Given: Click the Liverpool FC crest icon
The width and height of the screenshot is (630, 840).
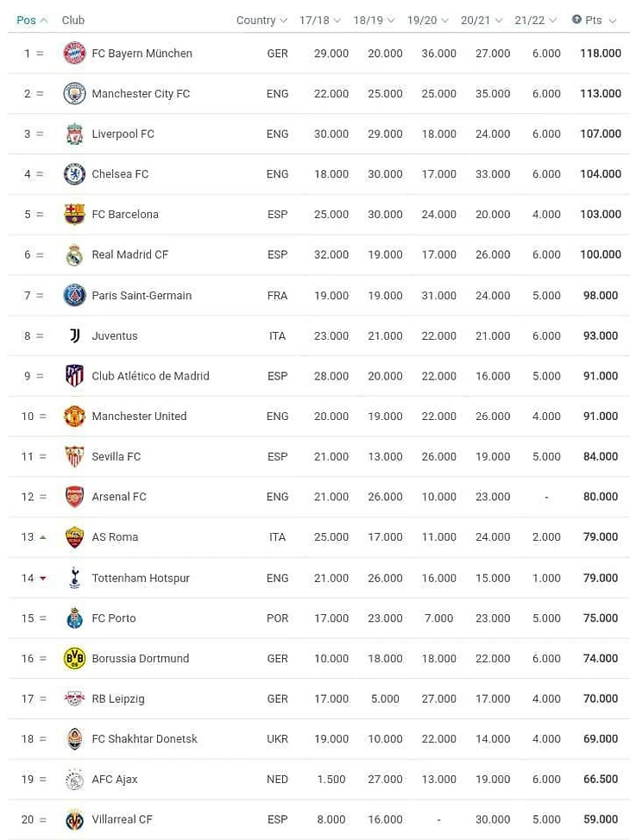Looking at the screenshot, I should pyautogui.click(x=74, y=134).
